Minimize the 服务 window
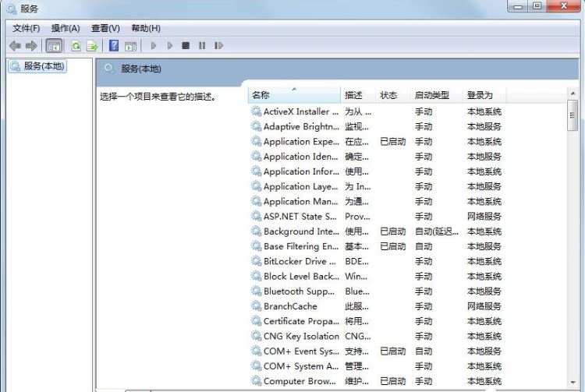585x392 pixels. tap(518, 6)
